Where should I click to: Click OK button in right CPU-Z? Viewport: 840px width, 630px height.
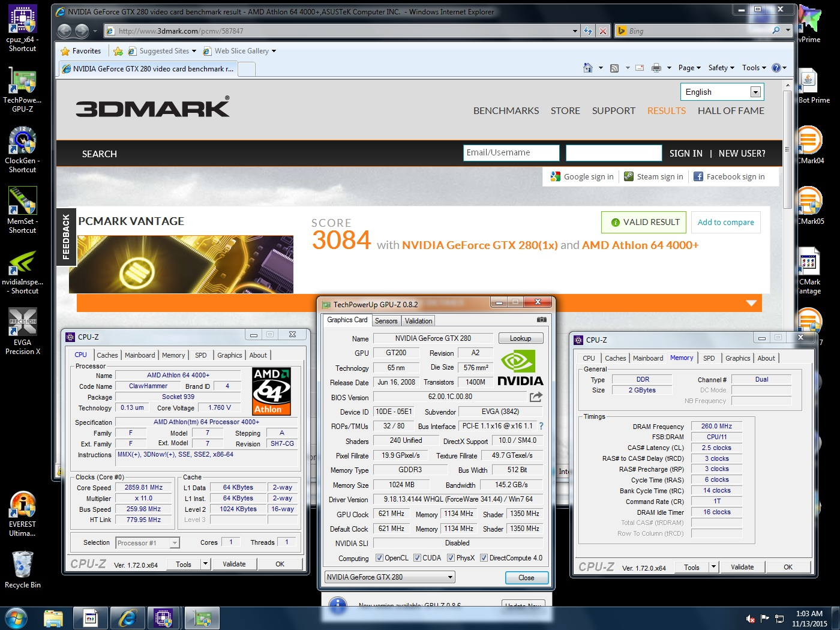[788, 567]
